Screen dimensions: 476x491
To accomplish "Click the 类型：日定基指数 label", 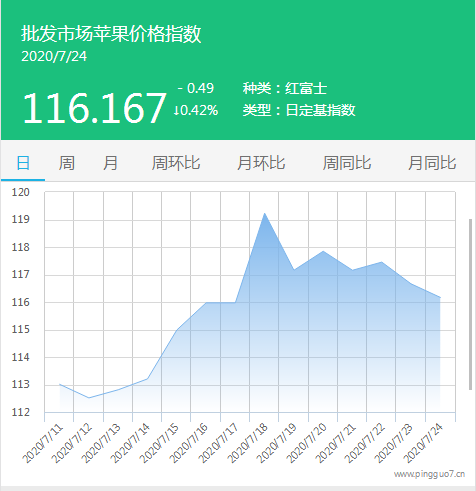I will pyautogui.click(x=299, y=110).
